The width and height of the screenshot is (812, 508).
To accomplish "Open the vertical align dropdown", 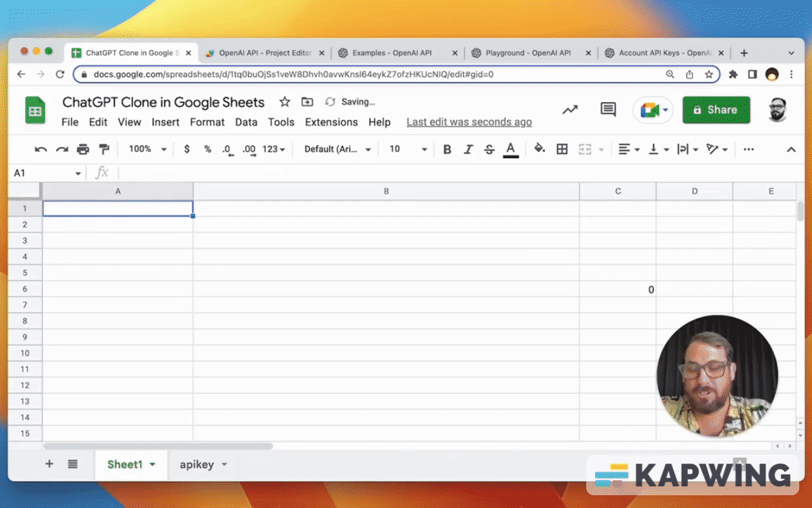I will [x=658, y=149].
